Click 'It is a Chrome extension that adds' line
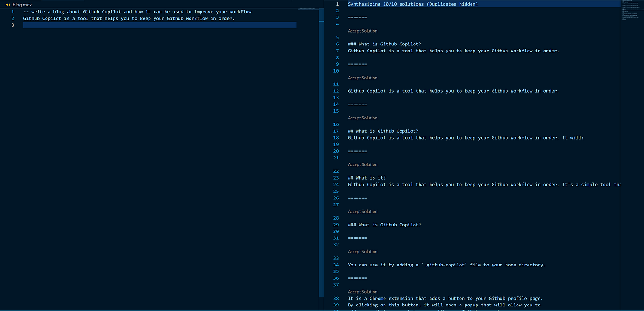 [x=445, y=298]
